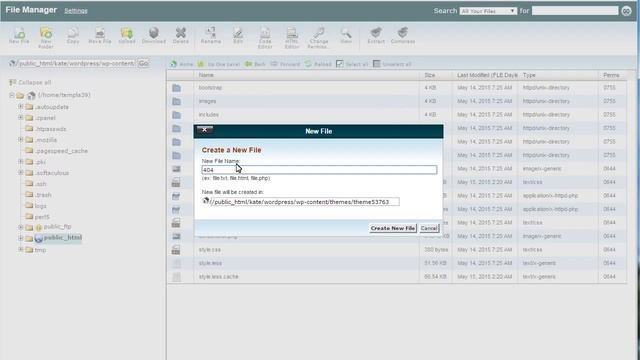Viewport: 640px width, 360px height.
Task: Sort files by Type column header
Action: [x=529, y=75]
